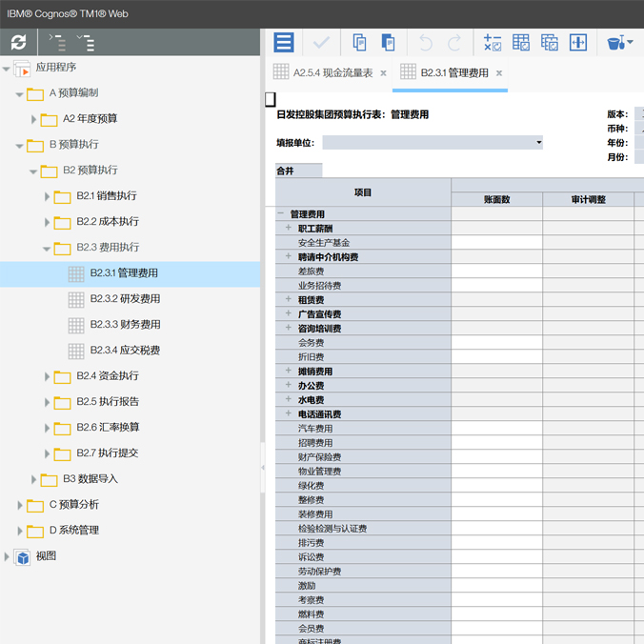The width and height of the screenshot is (644, 644).
Task: Expand the 职工薪酬 row
Action: coord(289,228)
